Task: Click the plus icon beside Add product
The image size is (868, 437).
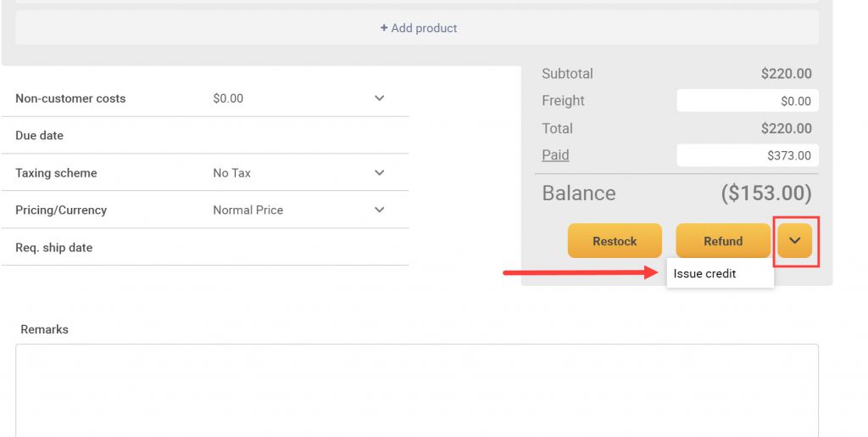Action: click(384, 28)
